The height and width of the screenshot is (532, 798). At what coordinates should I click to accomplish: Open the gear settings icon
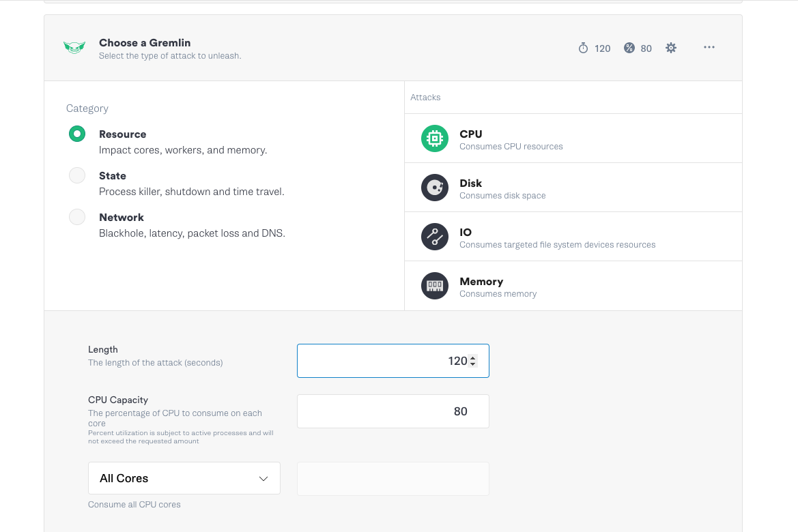click(x=671, y=48)
